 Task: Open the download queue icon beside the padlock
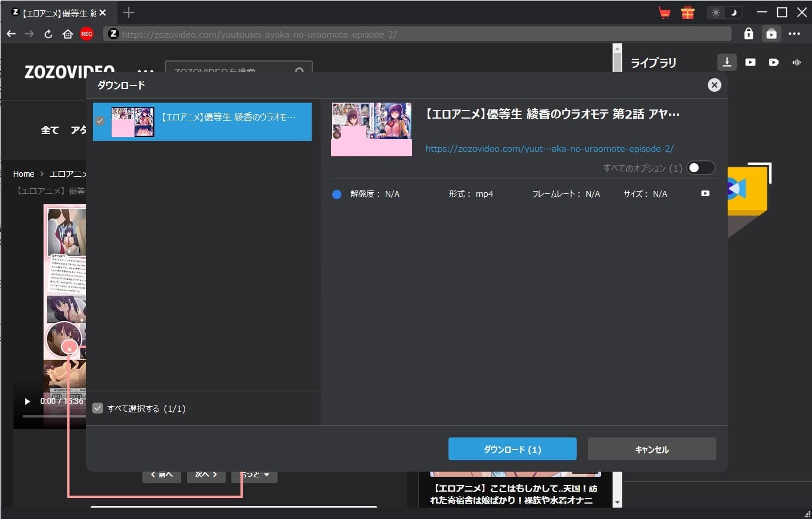[771, 34]
